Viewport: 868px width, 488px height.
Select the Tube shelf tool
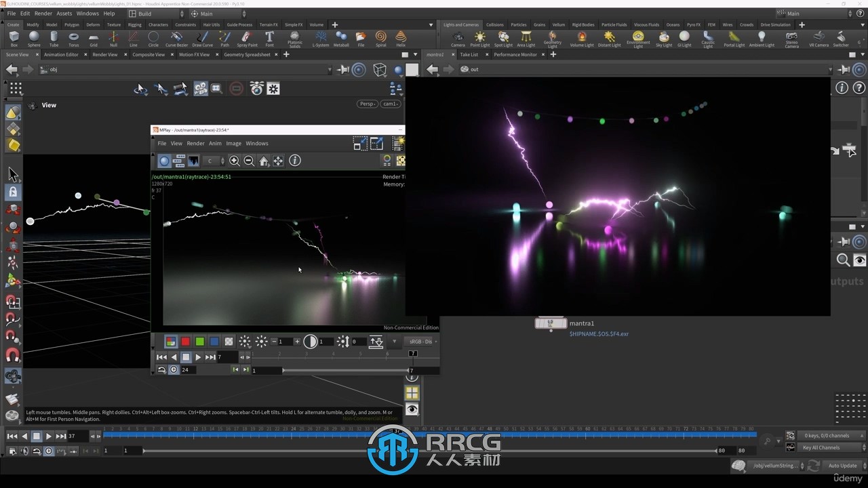coord(54,39)
